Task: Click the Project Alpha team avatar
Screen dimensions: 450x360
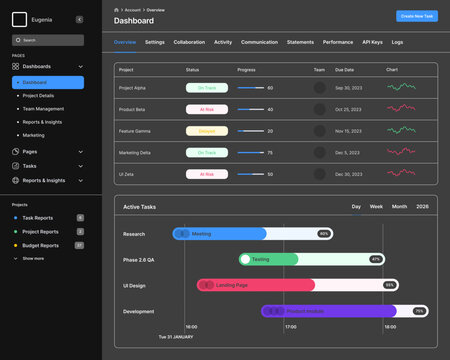Action: pos(319,88)
